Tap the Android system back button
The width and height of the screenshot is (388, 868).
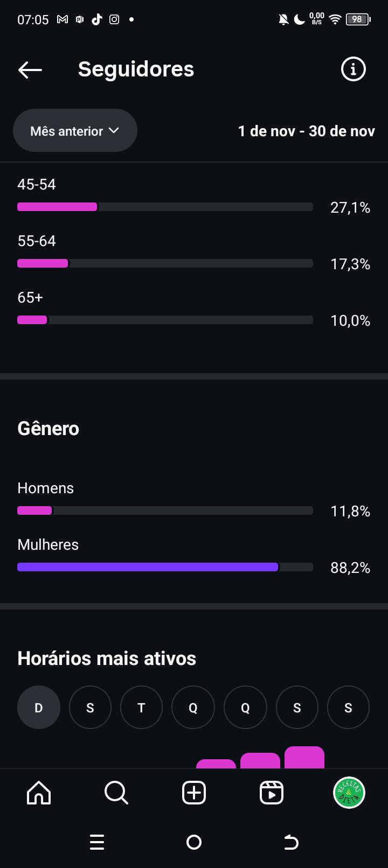pos(291,842)
